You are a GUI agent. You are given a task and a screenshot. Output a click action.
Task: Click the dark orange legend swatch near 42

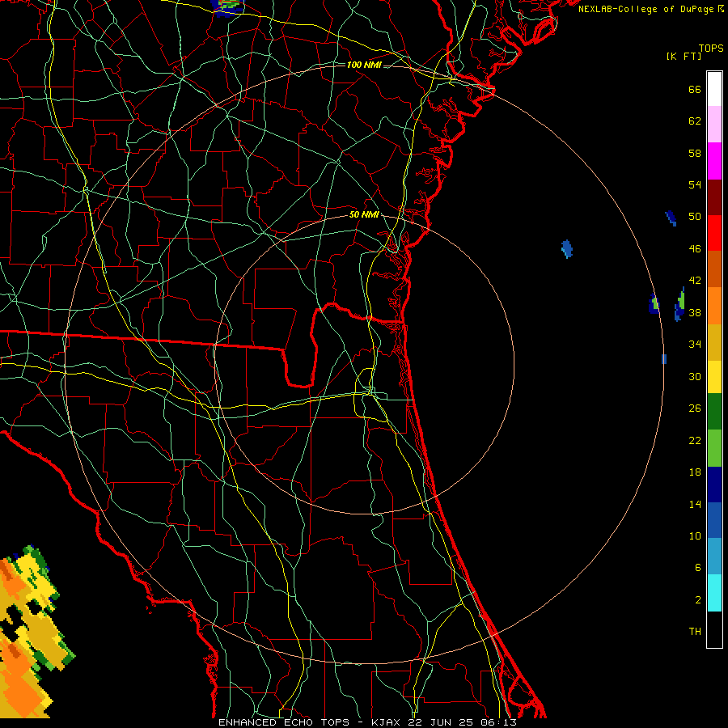[x=714, y=269]
